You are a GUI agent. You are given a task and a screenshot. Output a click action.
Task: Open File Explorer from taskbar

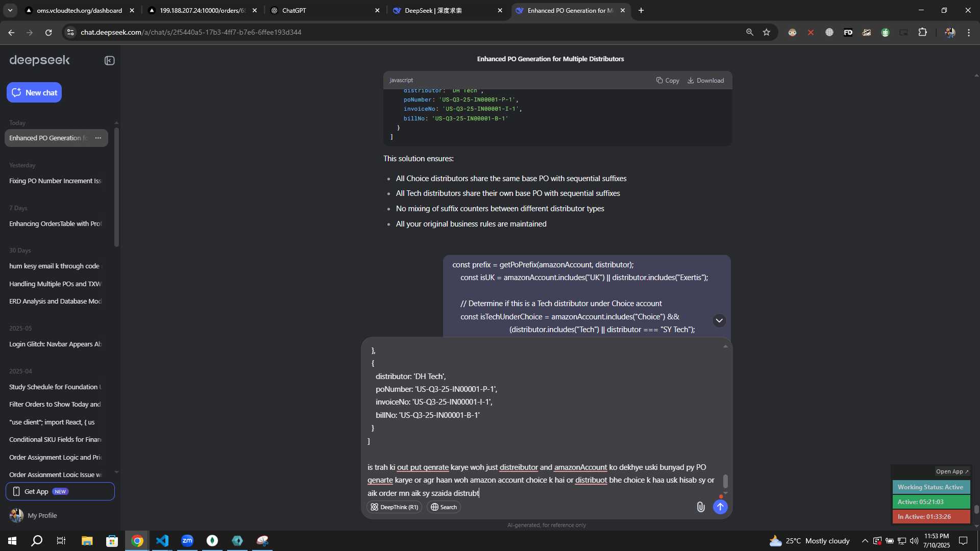[x=87, y=541]
